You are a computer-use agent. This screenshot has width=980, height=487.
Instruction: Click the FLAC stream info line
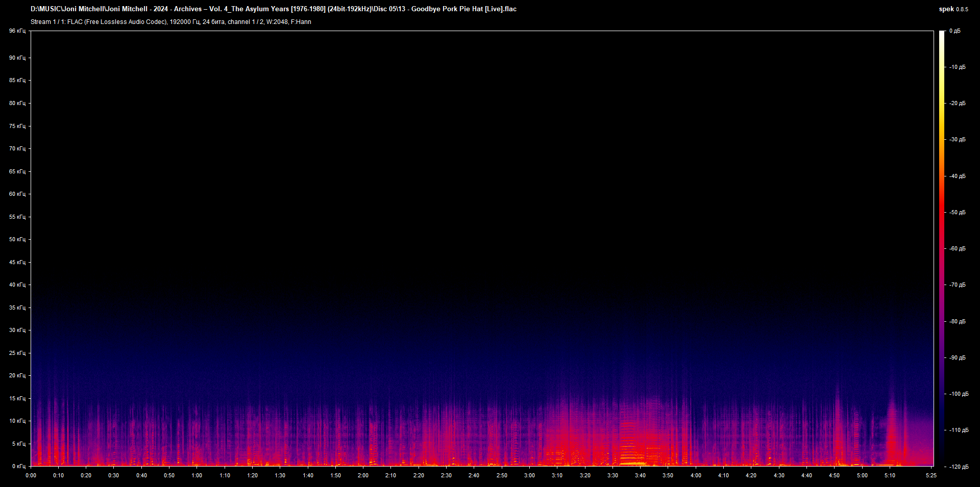(171, 22)
